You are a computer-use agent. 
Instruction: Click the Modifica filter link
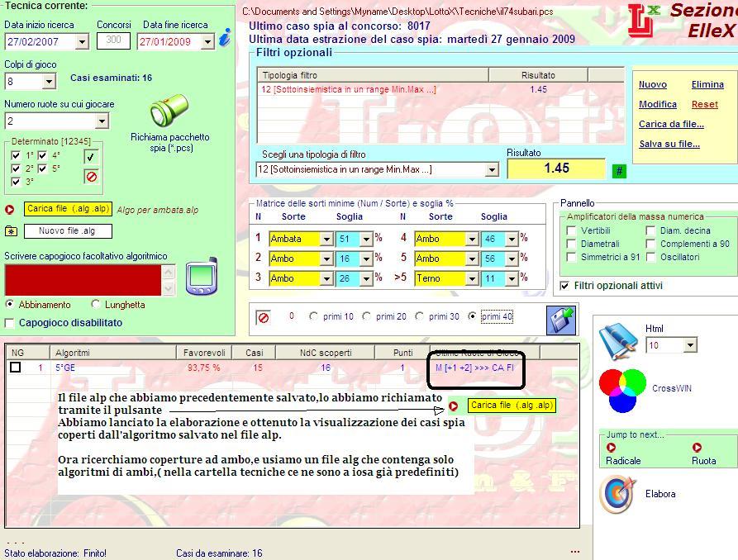coord(658,104)
